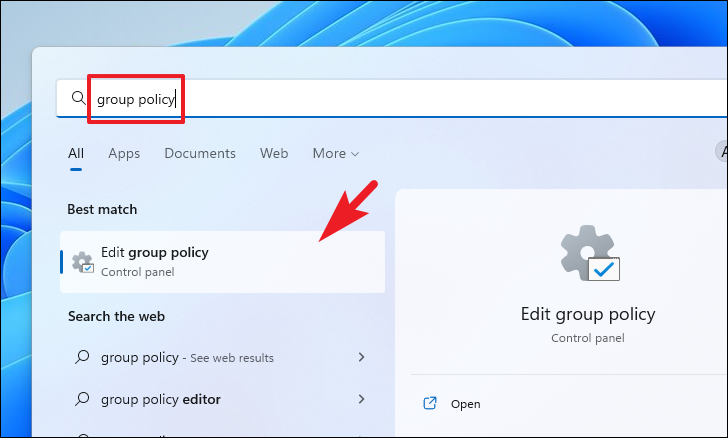This screenshot has width=728, height=438.
Task: Switch to the Web tab
Action: pos(274,153)
